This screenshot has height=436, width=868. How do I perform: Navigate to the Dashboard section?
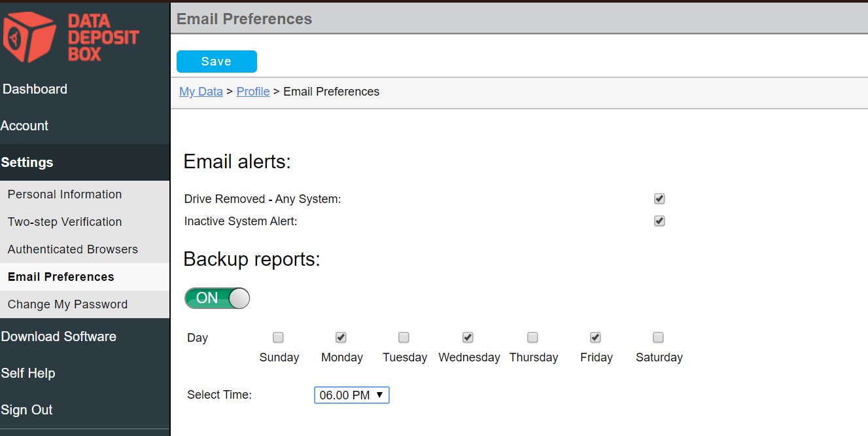(x=35, y=89)
